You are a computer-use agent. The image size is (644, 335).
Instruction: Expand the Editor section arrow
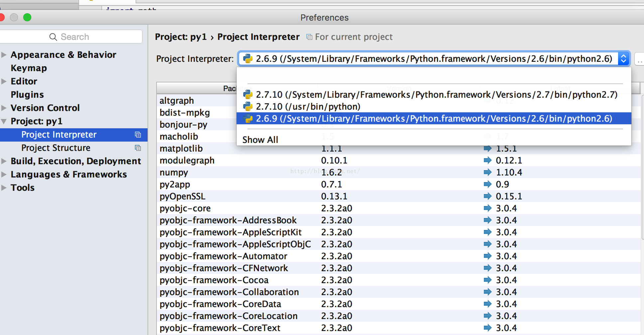pos(4,81)
